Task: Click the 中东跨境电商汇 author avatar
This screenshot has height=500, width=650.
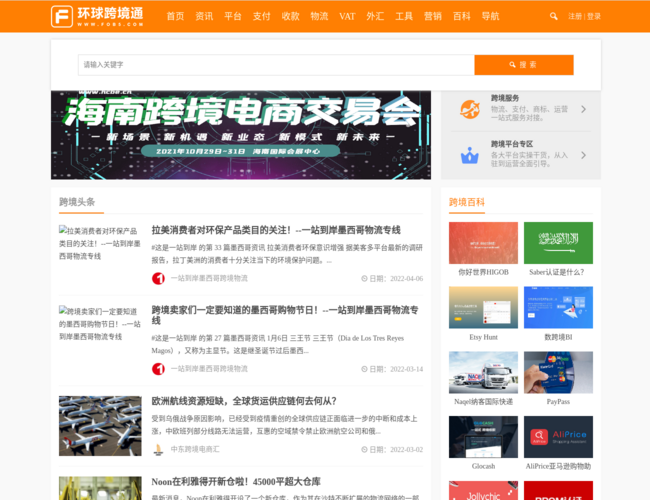Action: pyautogui.click(x=158, y=449)
